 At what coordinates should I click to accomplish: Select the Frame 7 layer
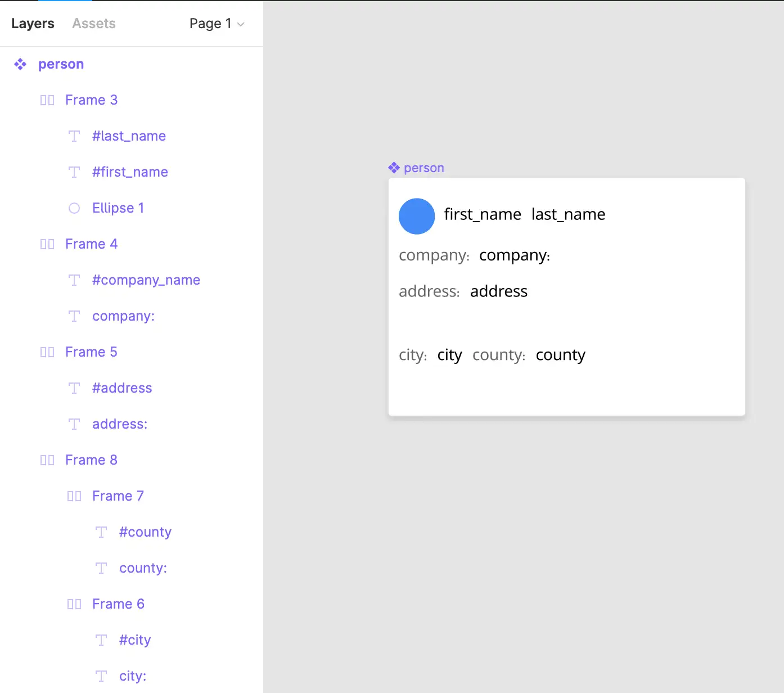(x=118, y=496)
